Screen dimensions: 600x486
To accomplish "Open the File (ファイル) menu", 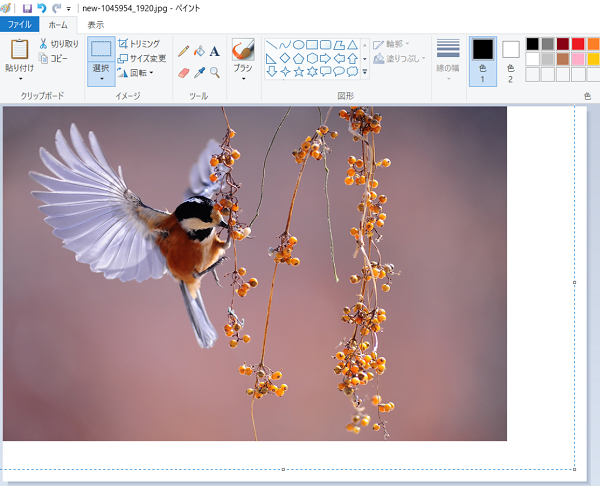I will pos(20,24).
